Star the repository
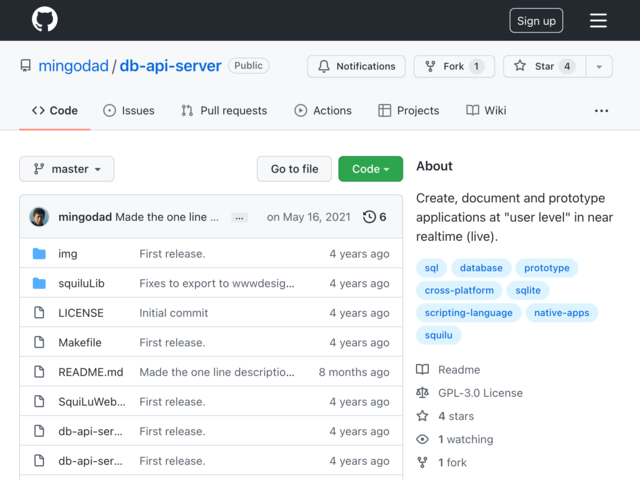Image resolution: width=640 pixels, height=480 pixels. (x=544, y=66)
